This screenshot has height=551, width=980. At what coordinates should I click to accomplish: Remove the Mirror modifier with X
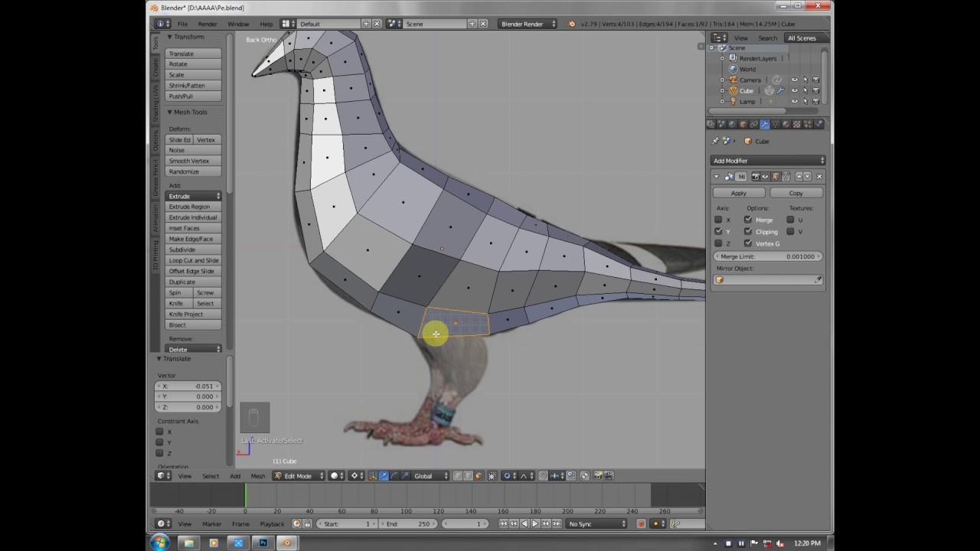point(819,176)
